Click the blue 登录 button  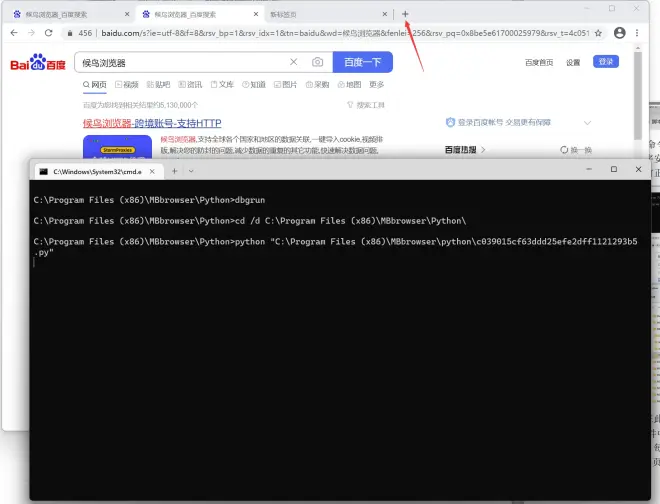click(x=606, y=61)
